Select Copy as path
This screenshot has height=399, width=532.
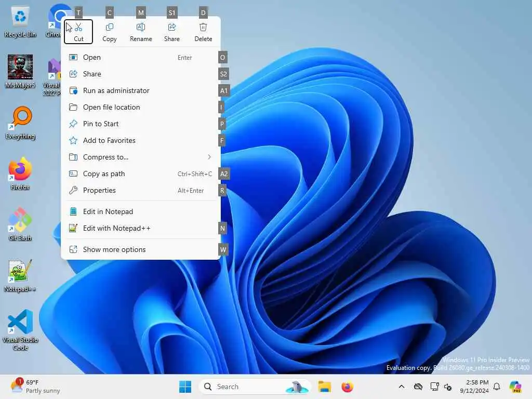click(141, 174)
